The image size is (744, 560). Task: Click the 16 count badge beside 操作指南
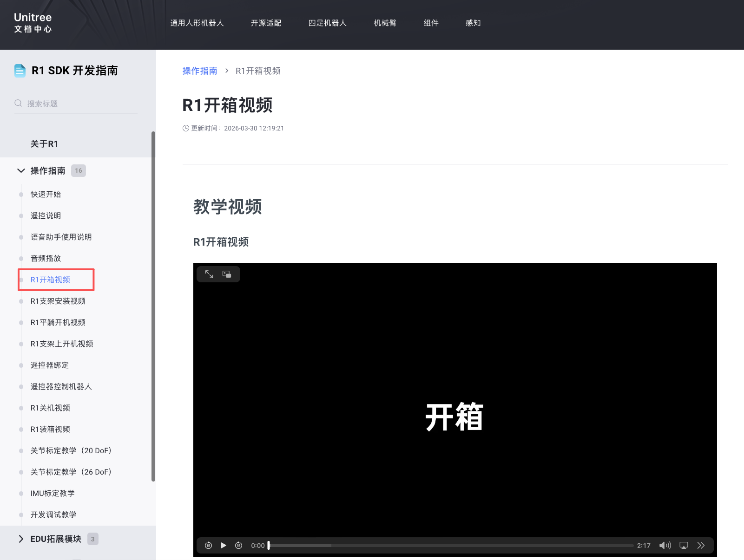coord(79,170)
